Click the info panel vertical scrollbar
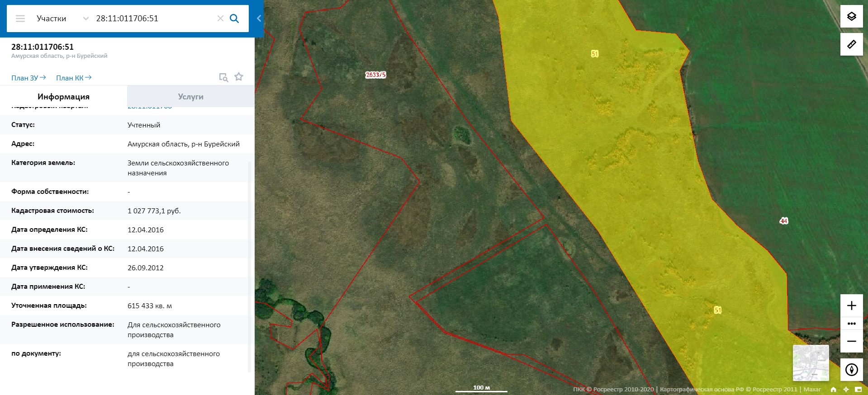Screen dimensions: 868x395 pyautogui.click(x=249, y=267)
